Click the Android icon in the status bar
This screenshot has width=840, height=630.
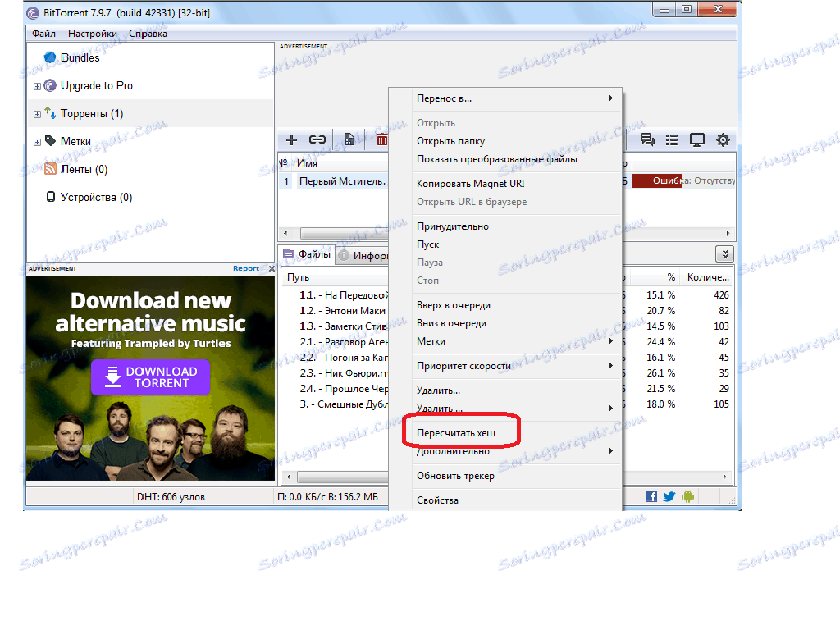[688, 496]
